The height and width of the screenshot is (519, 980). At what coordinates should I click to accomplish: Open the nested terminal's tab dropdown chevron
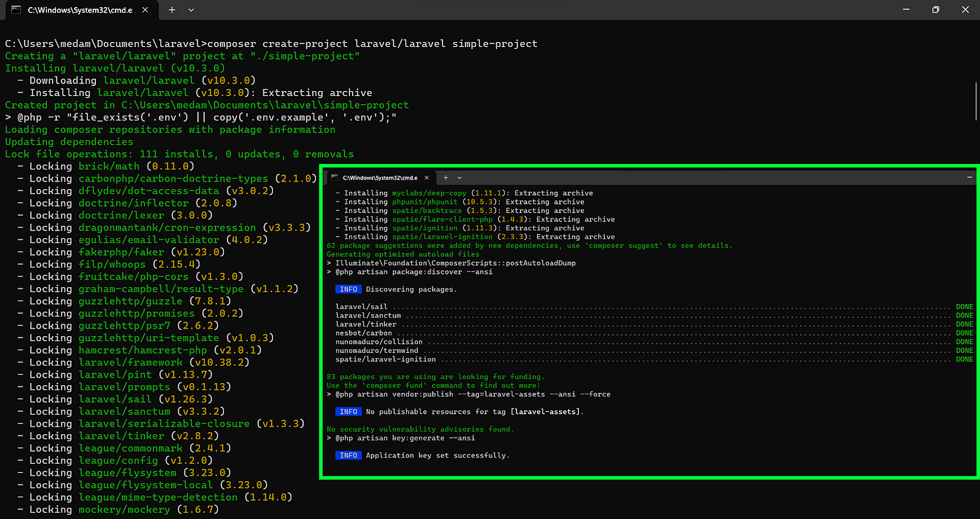click(459, 178)
